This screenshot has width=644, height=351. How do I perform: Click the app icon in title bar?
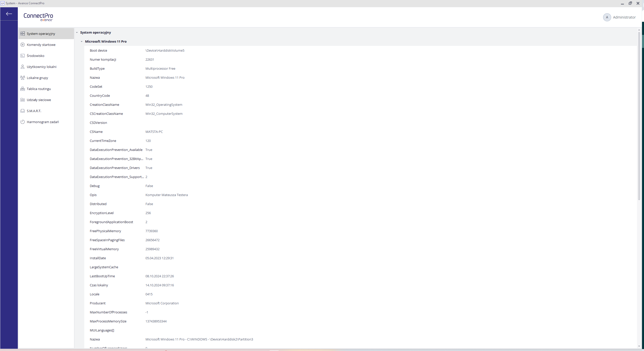(3, 3)
